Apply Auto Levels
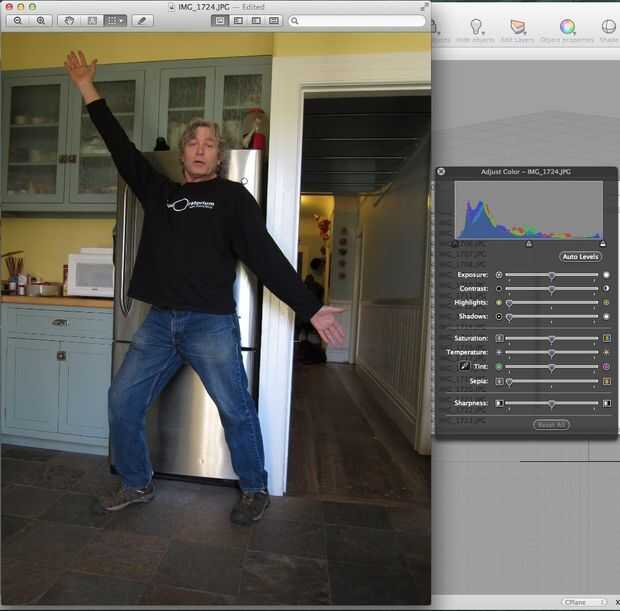This screenshot has width=620, height=611. coord(580,257)
